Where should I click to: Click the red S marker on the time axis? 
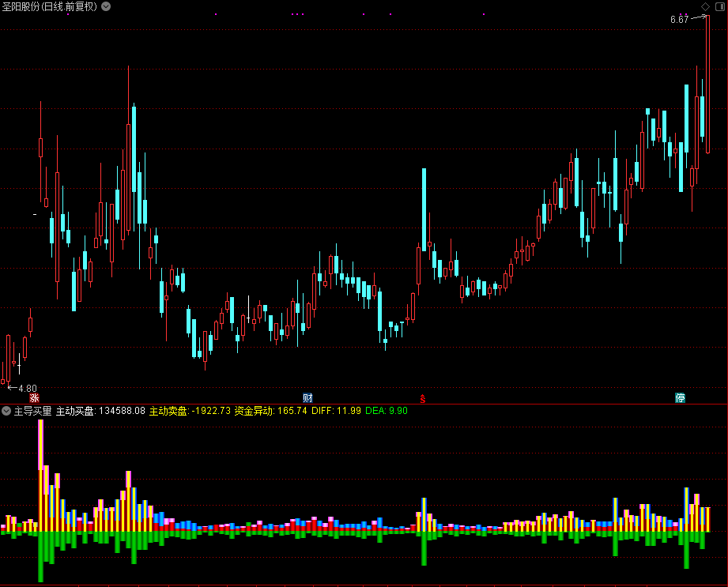(423, 398)
